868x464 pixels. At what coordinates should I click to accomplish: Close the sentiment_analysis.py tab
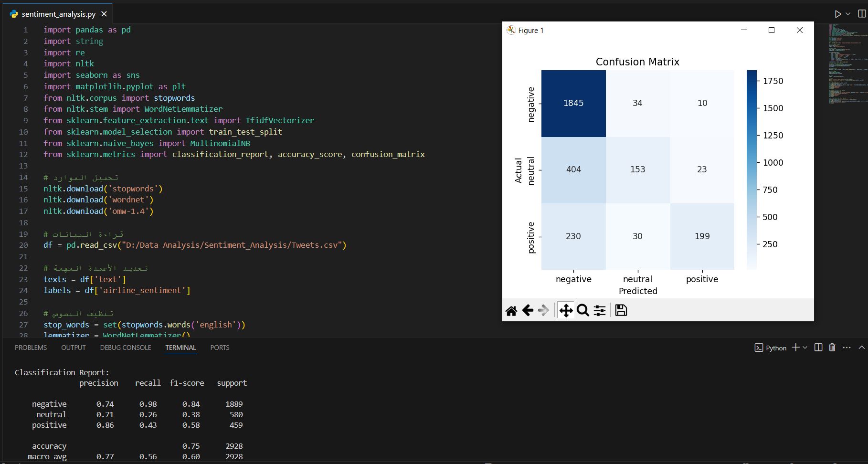(104, 14)
